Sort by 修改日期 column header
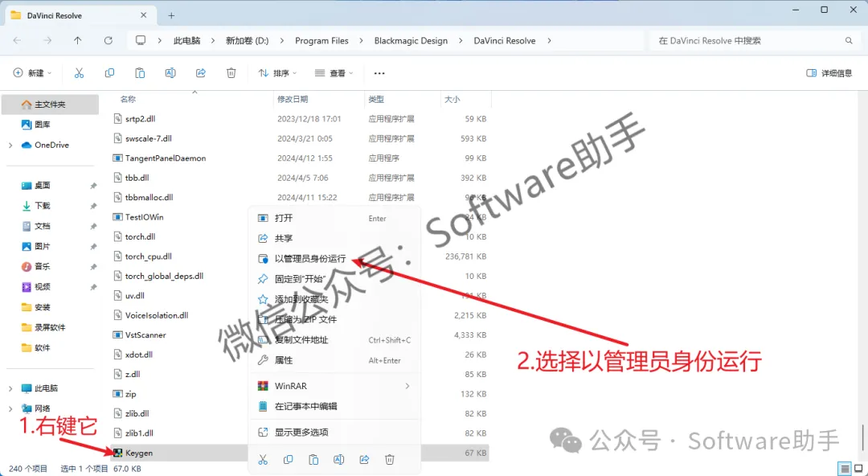 [293, 99]
